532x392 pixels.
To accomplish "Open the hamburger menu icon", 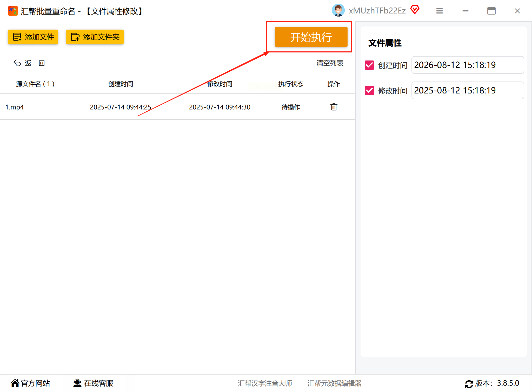I will coord(439,11).
